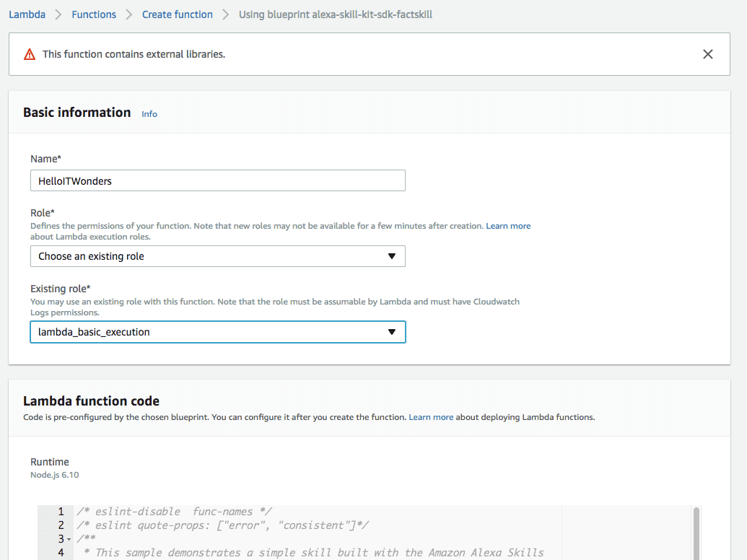This screenshot has width=747, height=560.
Task: Click the red alert icon before the external libraries message
Action: click(x=29, y=53)
